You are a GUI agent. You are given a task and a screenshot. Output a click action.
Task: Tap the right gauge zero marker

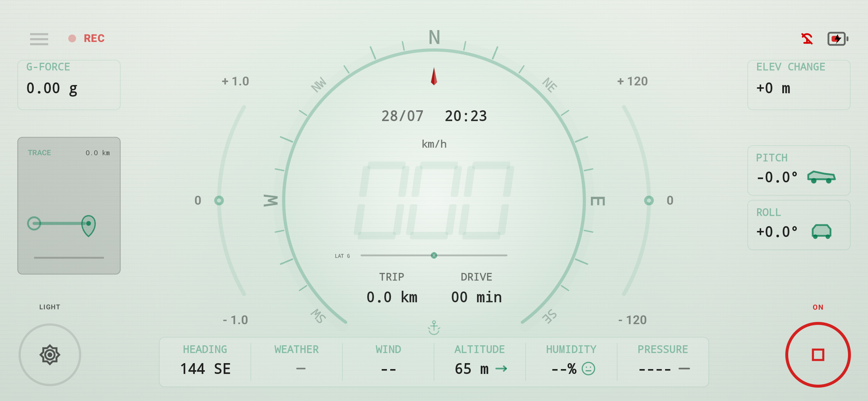pos(649,200)
